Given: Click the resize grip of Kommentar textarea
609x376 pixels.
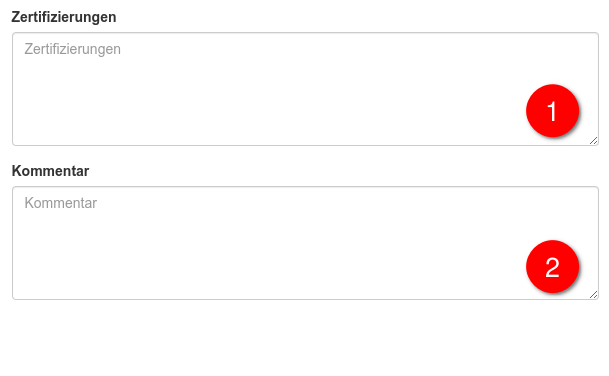Looking at the screenshot, I should point(593,294).
